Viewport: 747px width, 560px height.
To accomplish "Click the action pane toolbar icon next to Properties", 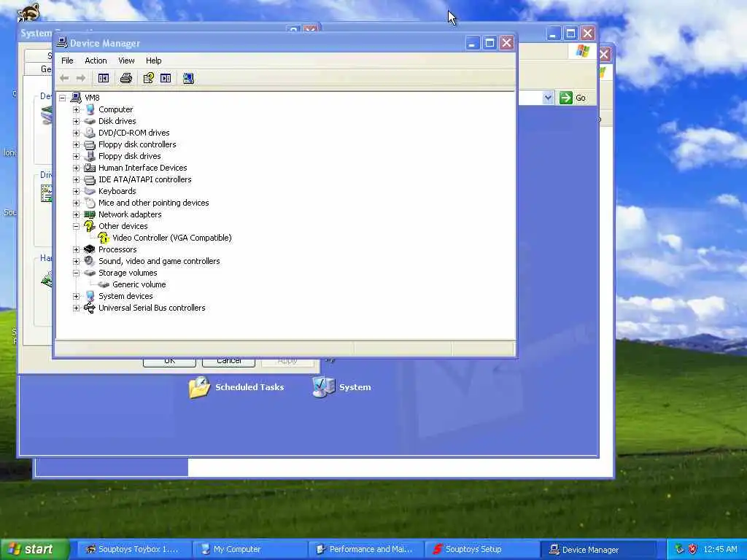I will click(166, 78).
